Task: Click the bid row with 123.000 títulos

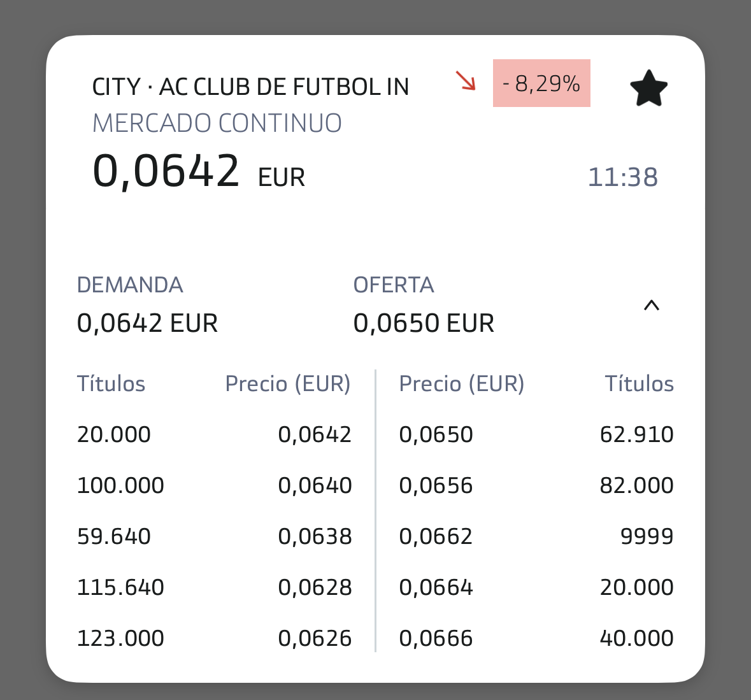Action: click(x=120, y=638)
